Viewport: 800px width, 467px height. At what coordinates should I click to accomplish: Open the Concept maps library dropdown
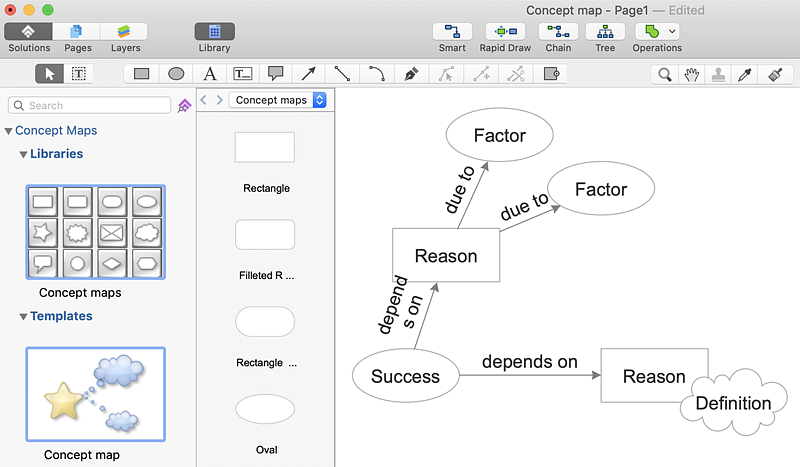click(x=278, y=100)
